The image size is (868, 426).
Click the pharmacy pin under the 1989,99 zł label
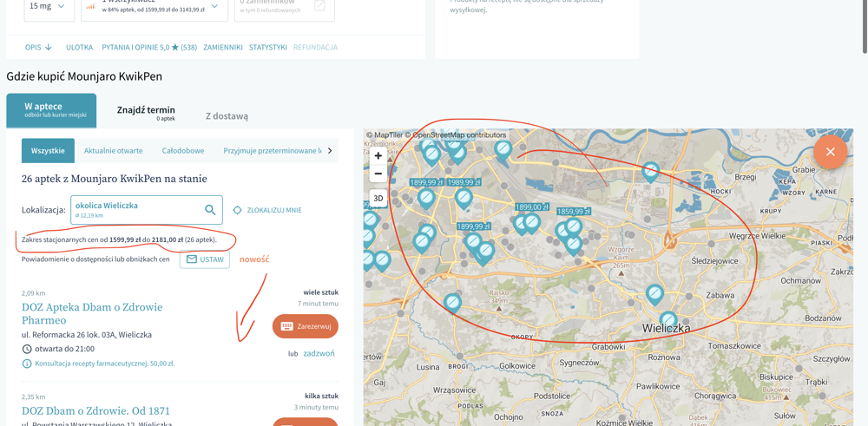pos(464,199)
